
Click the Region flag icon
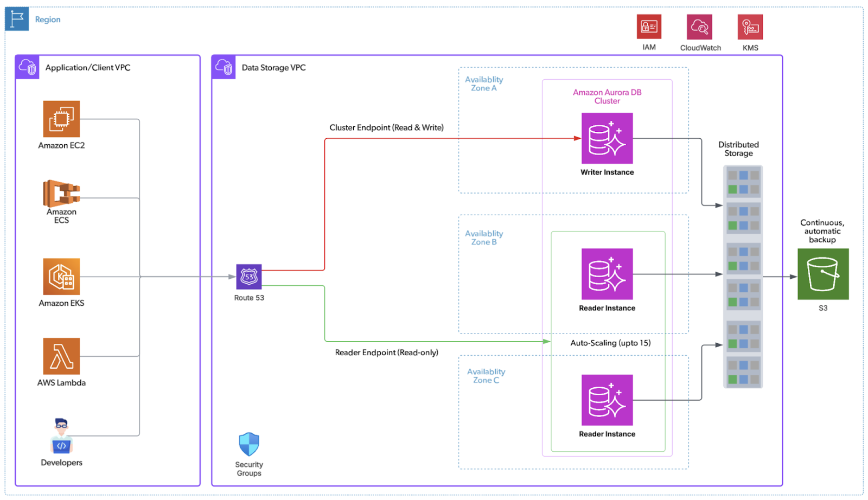click(x=17, y=19)
